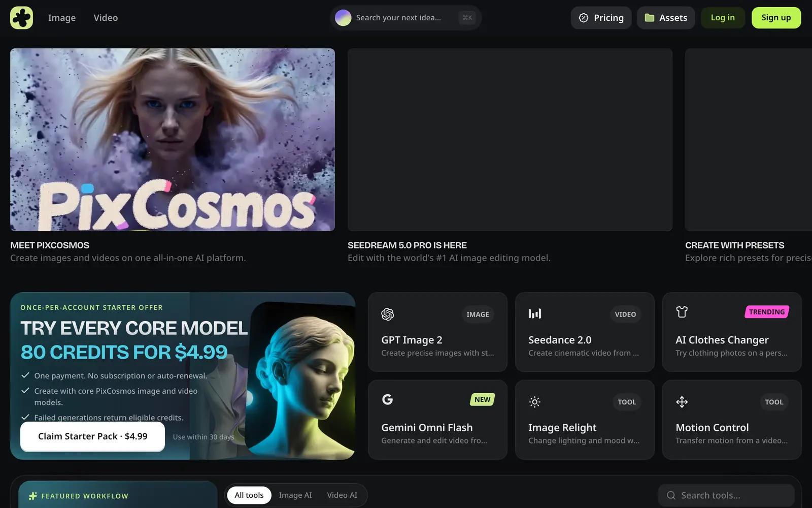The height and width of the screenshot is (508, 812).
Task: Click the Pricing tag icon
Action: 584,18
